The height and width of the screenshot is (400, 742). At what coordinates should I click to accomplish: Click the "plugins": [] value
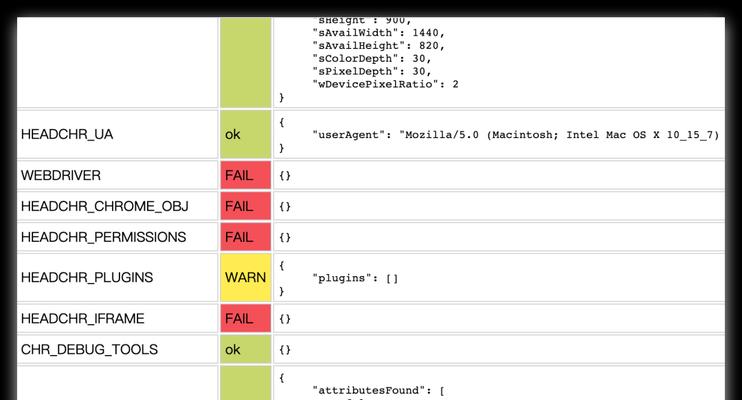click(355, 278)
